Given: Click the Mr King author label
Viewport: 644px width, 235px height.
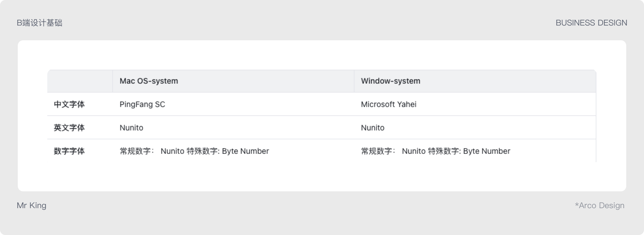Looking at the screenshot, I should (32, 205).
